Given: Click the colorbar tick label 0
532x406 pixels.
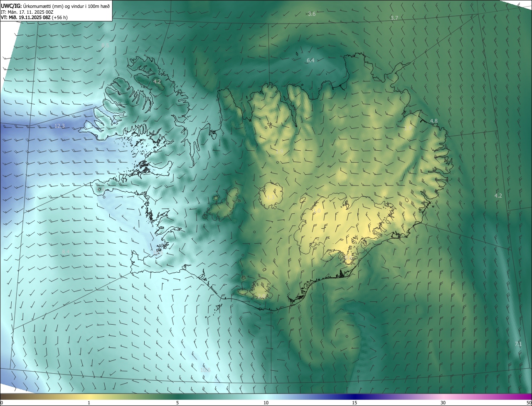Looking at the screenshot, I should click(x=2, y=403).
